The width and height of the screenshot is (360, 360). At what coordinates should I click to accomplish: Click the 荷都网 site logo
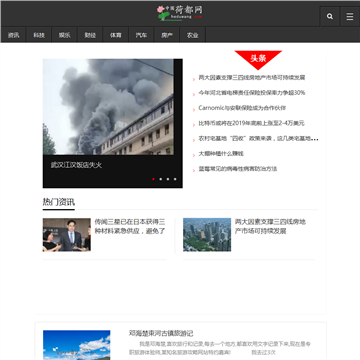click(x=180, y=13)
